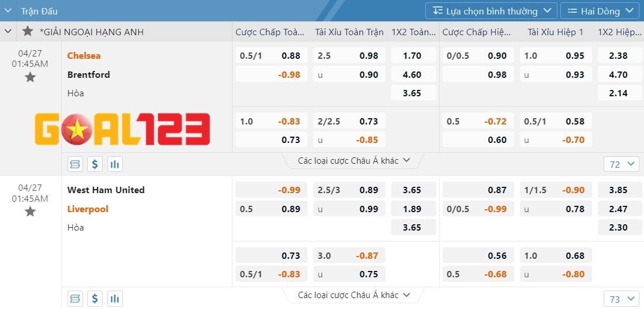Image resolution: width=644 pixels, height=309 pixels.
Task: Open bar chart statistics icon under Chelsea match
Action: click(115, 164)
